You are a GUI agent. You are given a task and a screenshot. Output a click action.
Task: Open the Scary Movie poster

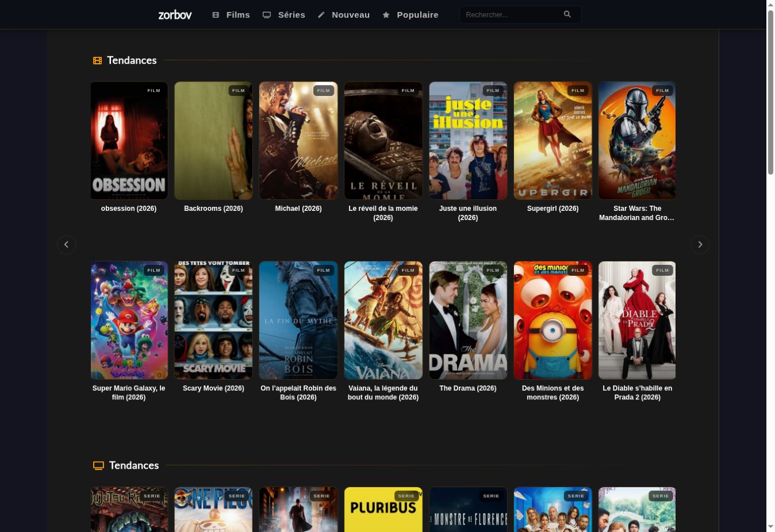tap(213, 321)
